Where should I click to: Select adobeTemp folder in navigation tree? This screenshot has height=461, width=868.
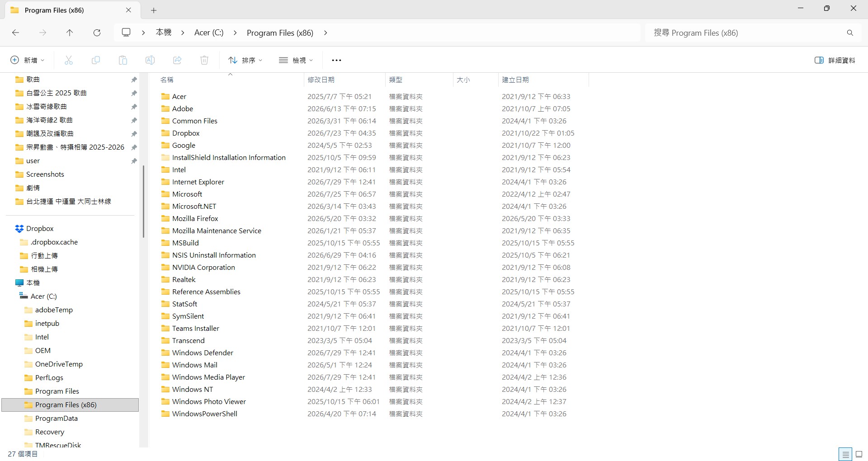pos(54,310)
